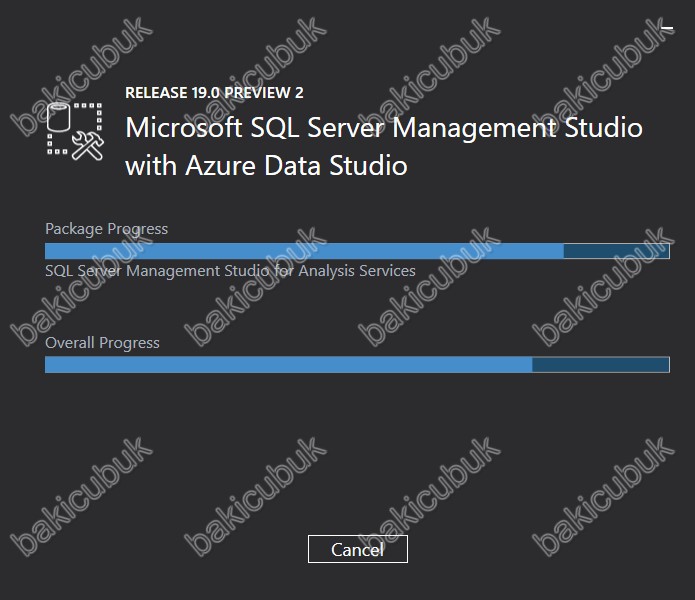Click the words 'Analysis Services' in status
This screenshot has height=600, width=695.
coord(357,270)
